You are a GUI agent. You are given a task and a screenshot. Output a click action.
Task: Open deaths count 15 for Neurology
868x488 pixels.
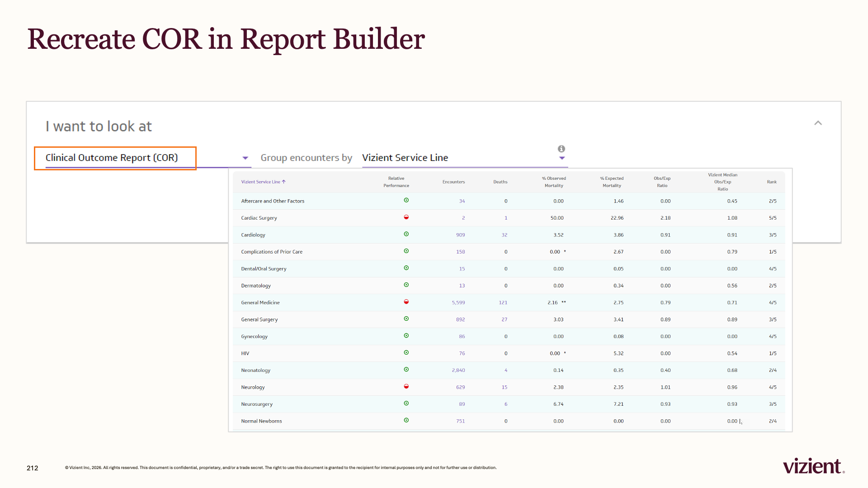pyautogui.click(x=505, y=387)
